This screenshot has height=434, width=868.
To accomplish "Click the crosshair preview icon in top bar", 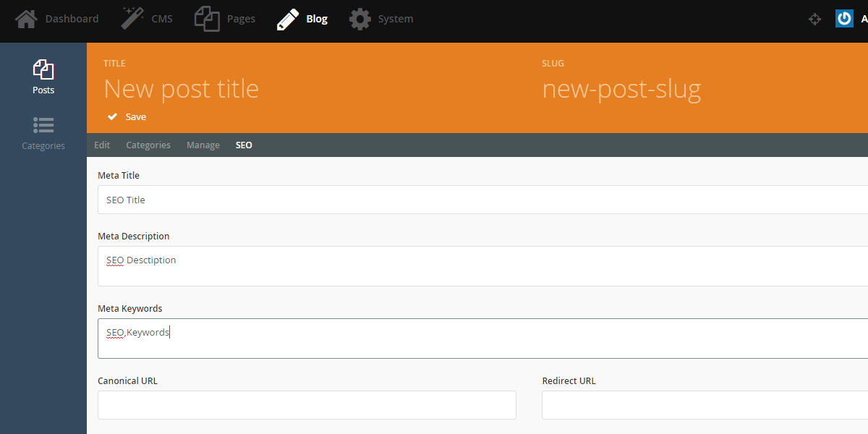I will coord(814,20).
